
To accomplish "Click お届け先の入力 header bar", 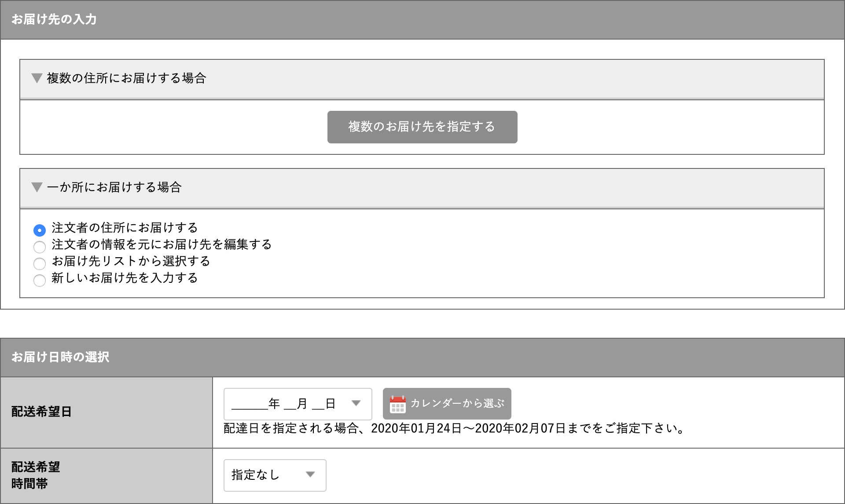I will coord(54,20).
